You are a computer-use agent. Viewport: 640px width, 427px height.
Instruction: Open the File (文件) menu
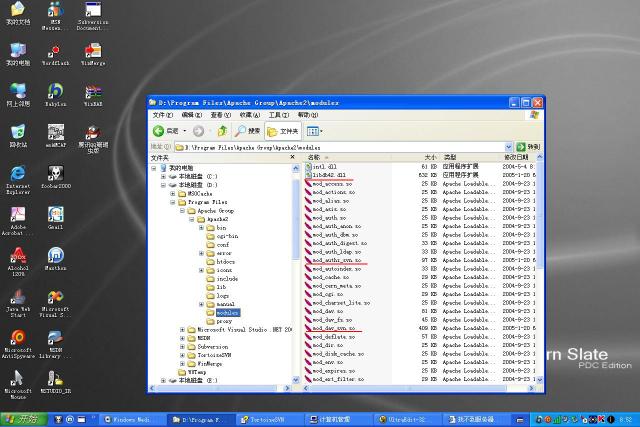pyautogui.click(x=163, y=115)
